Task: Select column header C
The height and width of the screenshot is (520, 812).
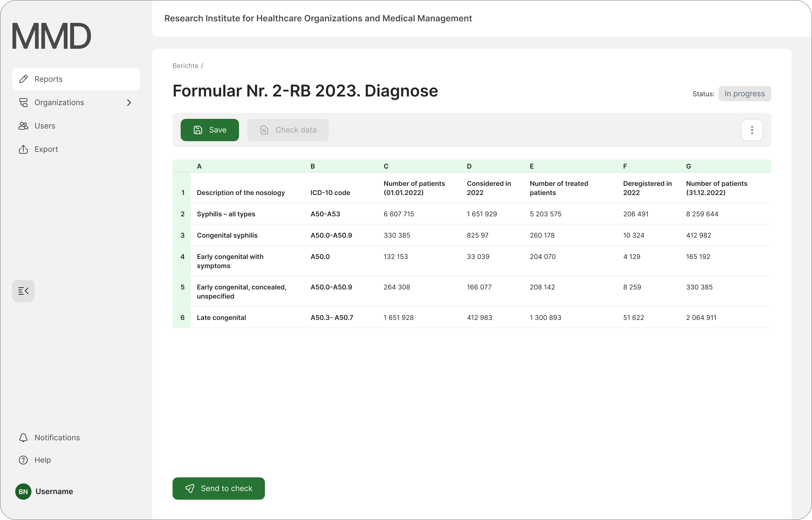Action: 386,166
